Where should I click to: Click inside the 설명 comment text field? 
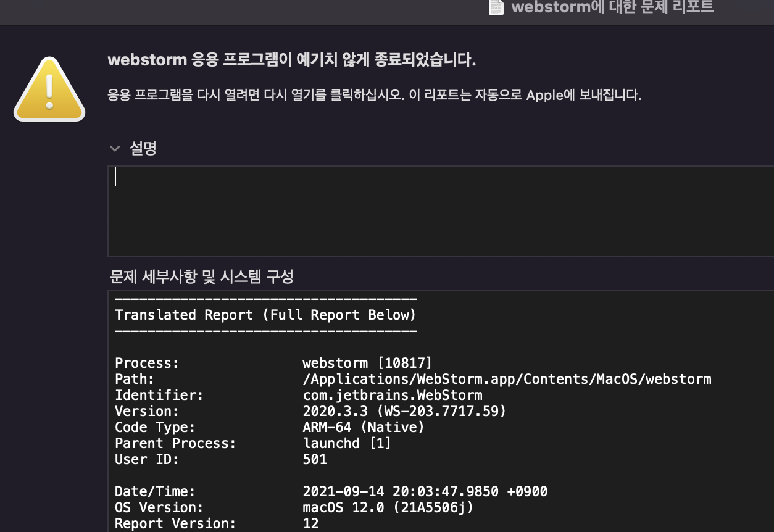coord(441,210)
